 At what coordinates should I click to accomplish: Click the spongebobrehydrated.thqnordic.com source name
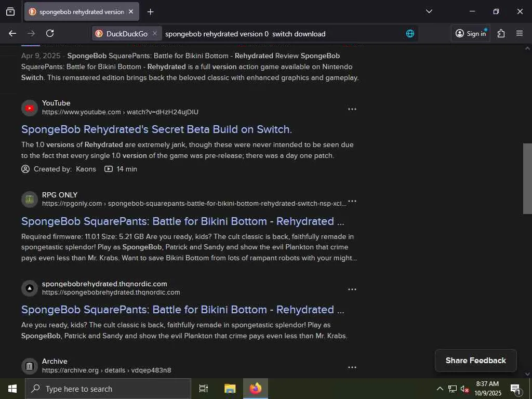pyautogui.click(x=104, y=284)
